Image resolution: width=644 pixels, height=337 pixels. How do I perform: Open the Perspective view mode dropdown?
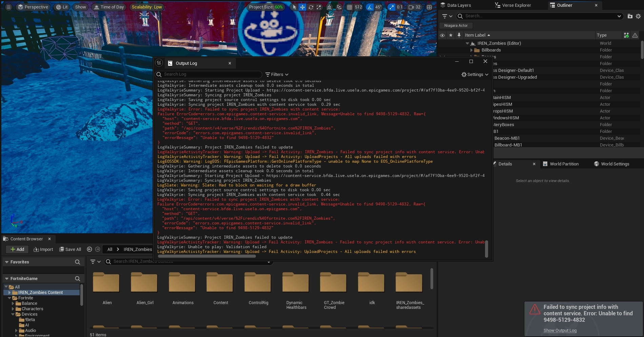[33, 7]
